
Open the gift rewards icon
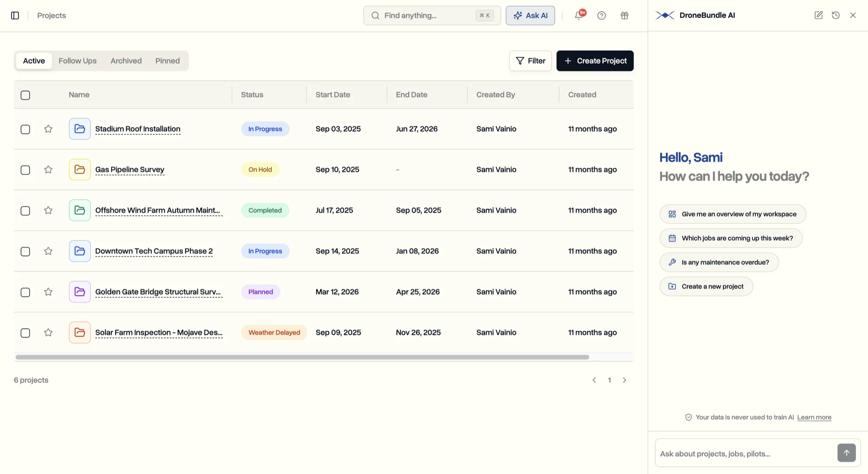[x=625, y=16]
